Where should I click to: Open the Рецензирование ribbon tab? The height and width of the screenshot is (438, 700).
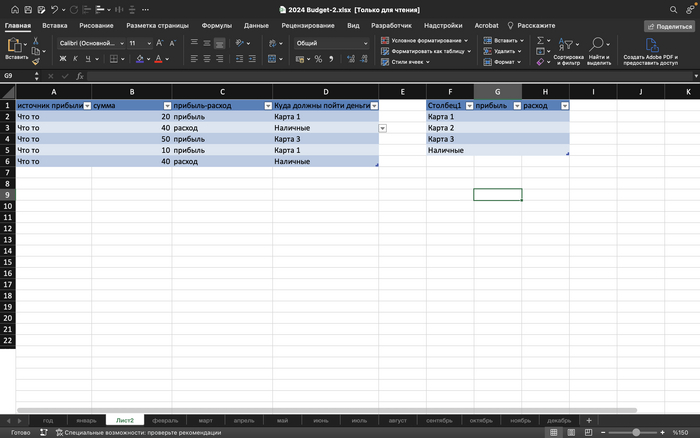(308, 25)
